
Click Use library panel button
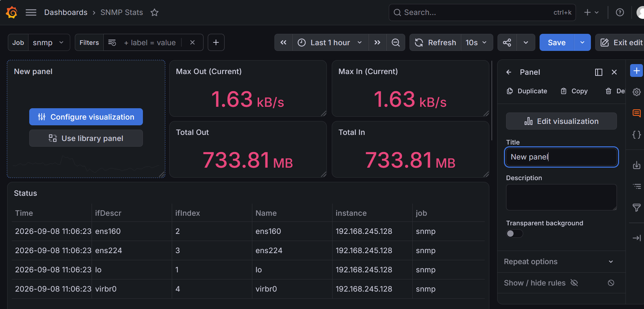coord(86,138)
